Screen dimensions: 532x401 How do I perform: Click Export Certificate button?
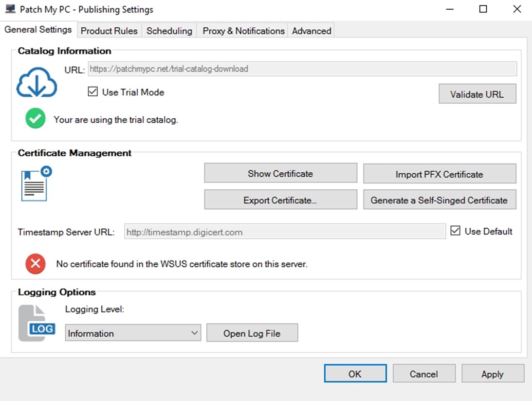pos(280,200)
